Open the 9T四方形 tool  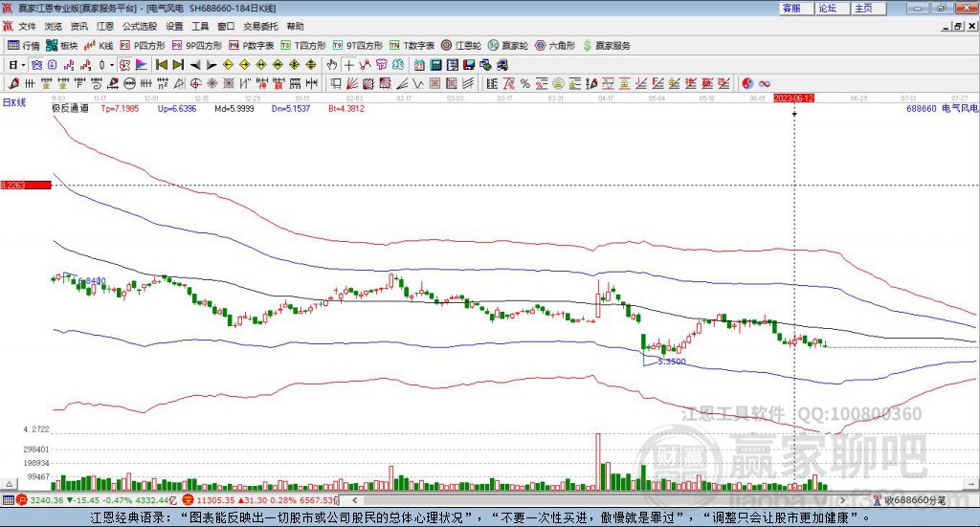(x=358, y=46)
